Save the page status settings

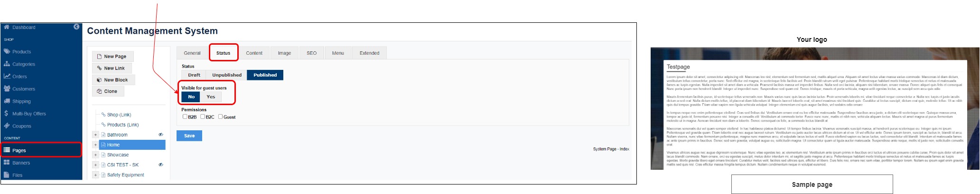pyautogui.click(x=189, y=136)
